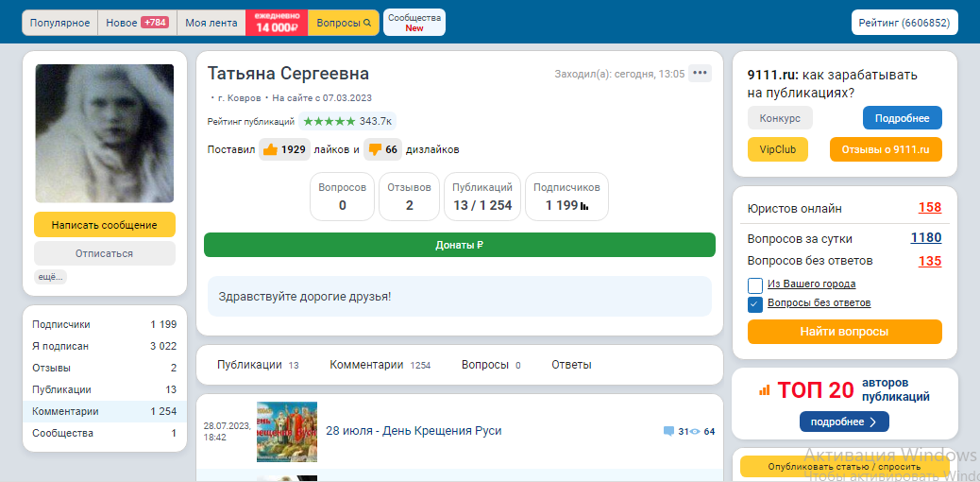Click the подробнее button under ТОП 20
Image resolution: width=980 pixels, height=482 pixels.
[844, 422]
